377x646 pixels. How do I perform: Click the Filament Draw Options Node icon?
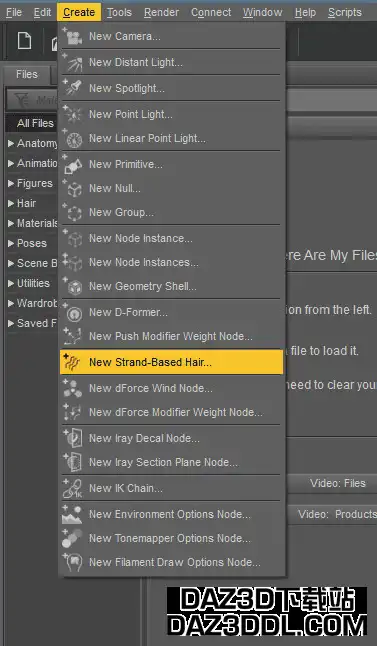point(73,562)
